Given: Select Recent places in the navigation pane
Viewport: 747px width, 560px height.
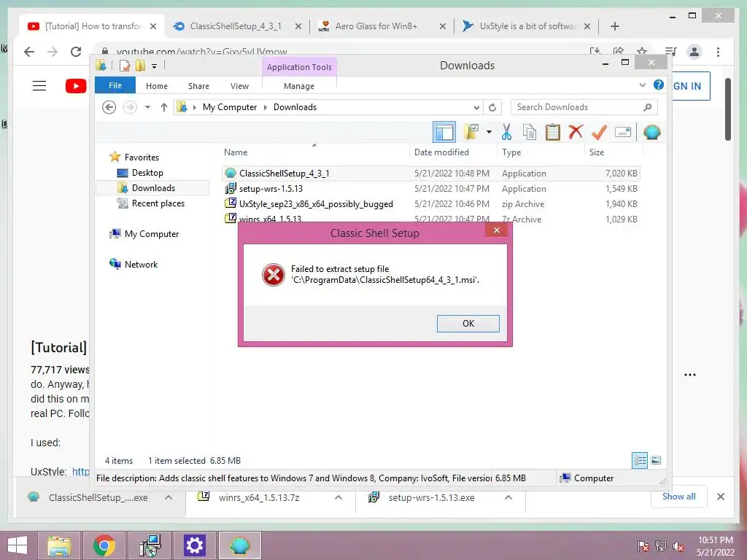Looking at the screenshot, I should pyautogui.click(x=158, y=203).
